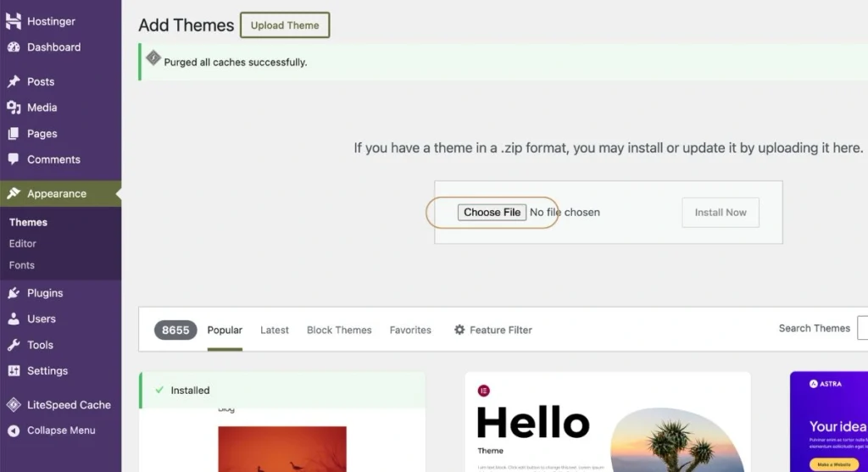Click the green Installed checkmark icon
Image resolution: width=868 pixels, height=472 pixels.
click(159, 390)
